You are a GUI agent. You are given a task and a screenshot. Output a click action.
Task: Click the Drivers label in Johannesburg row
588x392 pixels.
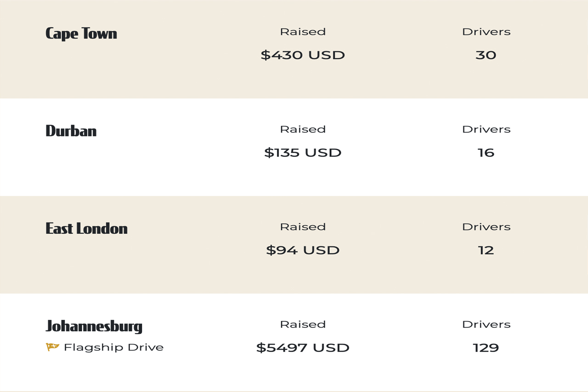tap(486, 324)
